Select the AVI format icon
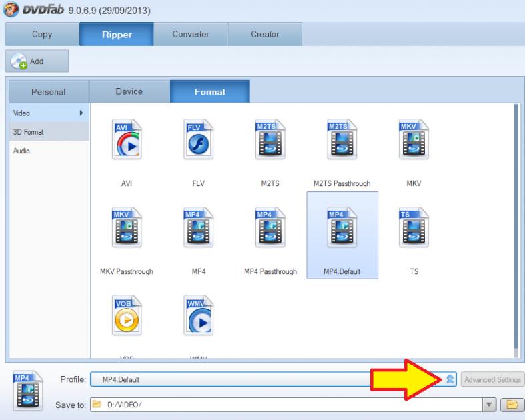This screenshot has width=525, height=420. pyautogui.click(x=127, y=139)
